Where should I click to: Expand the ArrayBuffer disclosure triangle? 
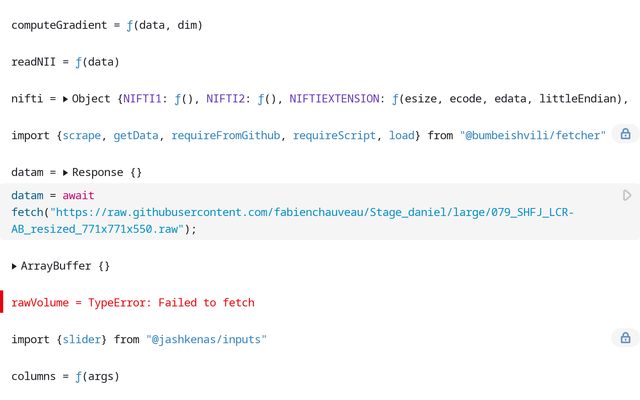click(x=14, y=267)
